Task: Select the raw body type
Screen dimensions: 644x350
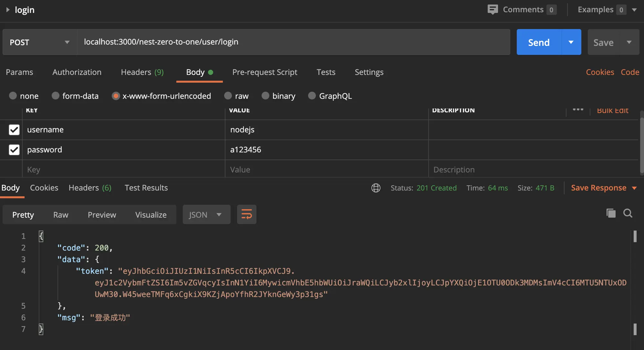Action: tap(228, 96)
